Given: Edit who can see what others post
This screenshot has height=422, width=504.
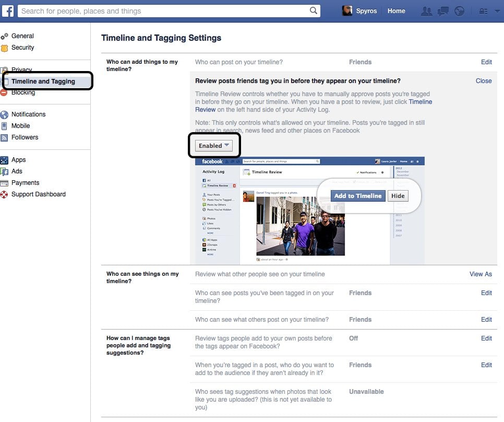Looking at the screenshot, I should coord(486,320).
